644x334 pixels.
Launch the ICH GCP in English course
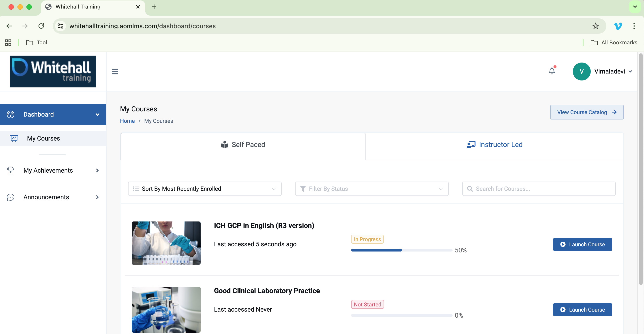582,244
